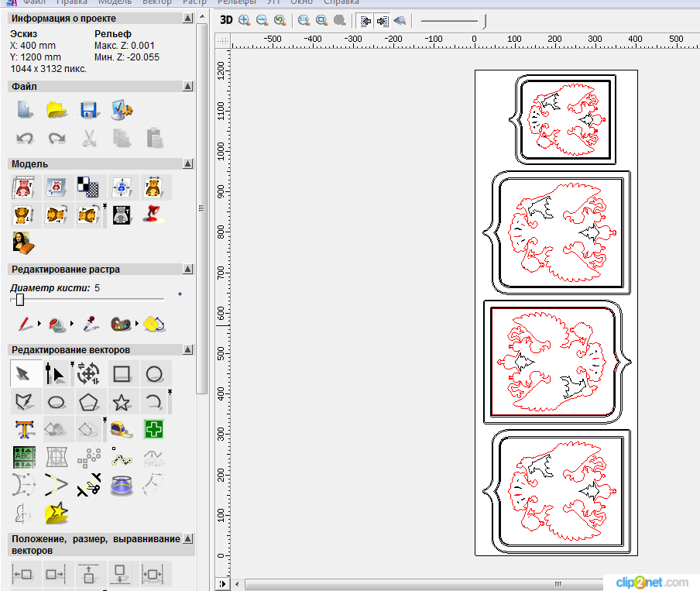This screenshot has width=700, height=591.
Task: Click the 'Мин. Z: -20.055' relief value
Action: coord(127,57)
